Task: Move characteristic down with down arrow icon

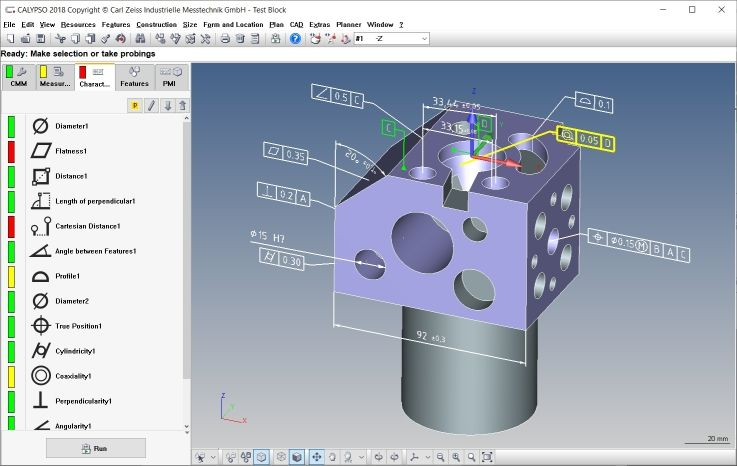Action: pyautogui.click(x=167, y=105)
